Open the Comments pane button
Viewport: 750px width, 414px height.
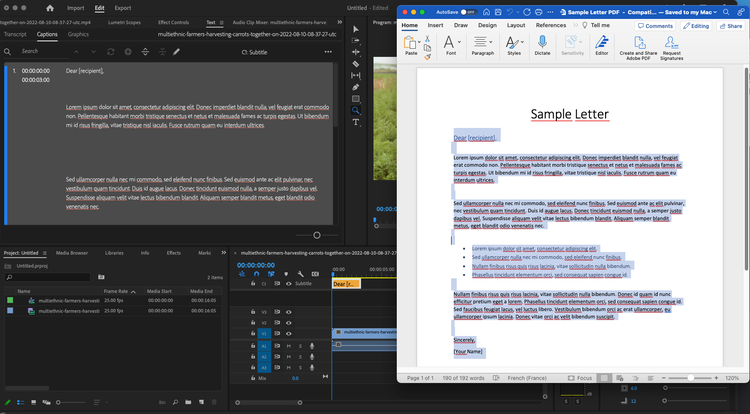[x=655, y=25]
